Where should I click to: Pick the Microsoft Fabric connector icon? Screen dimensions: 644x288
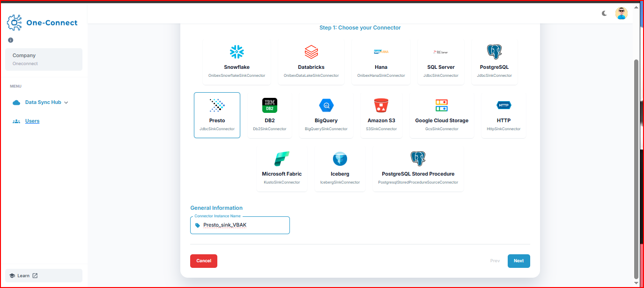click(x=281, y=159)
